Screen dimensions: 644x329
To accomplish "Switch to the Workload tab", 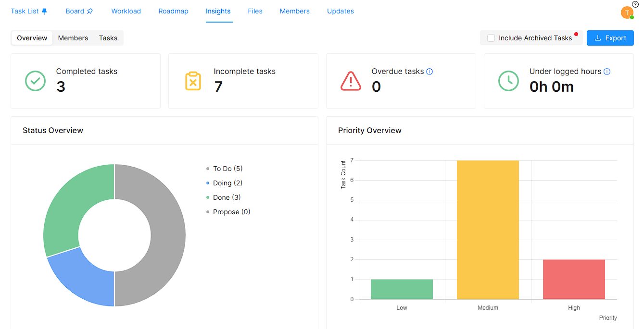I will (x=126, y=11).
